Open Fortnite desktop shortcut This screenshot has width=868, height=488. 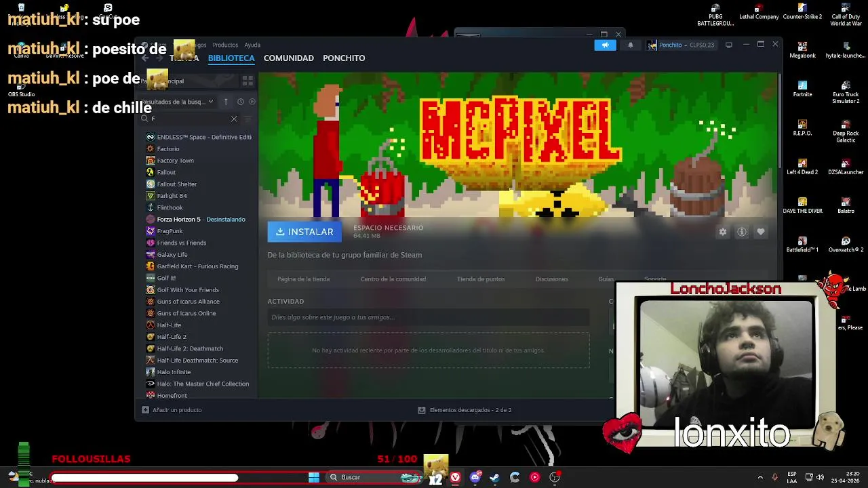click(x=802, y=89)
